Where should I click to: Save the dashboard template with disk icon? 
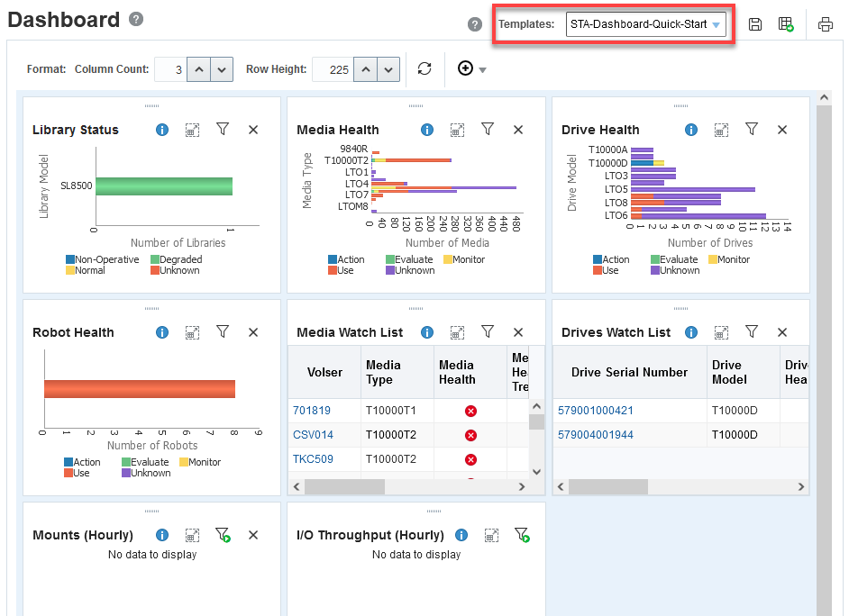point(755,24)
